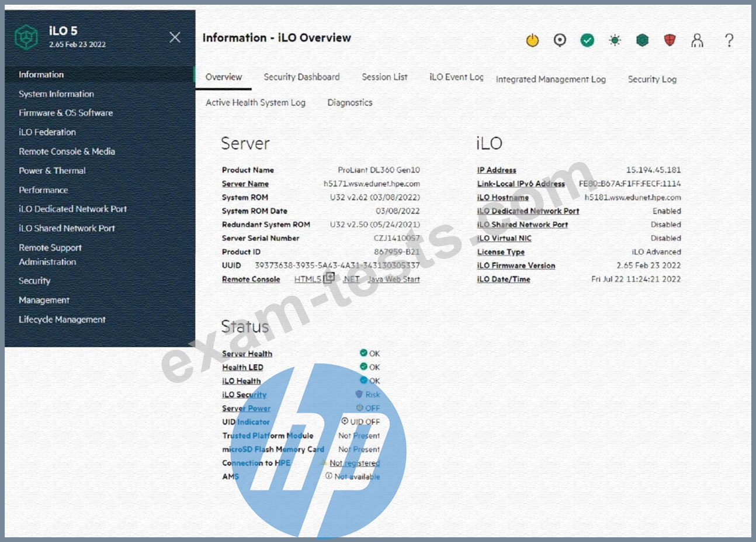Close the navigation sidebar with X
This screenshot has height=542, width=756.
(x=175, y=37)
